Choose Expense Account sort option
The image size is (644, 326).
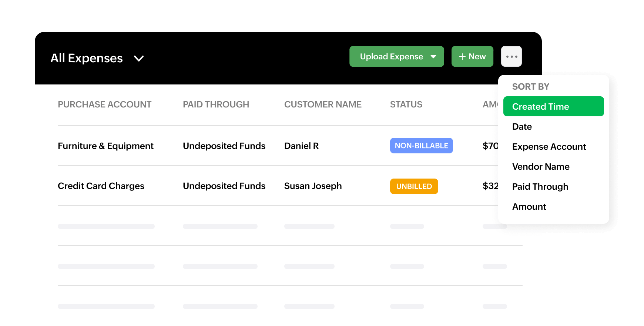(x=549, y=147)
